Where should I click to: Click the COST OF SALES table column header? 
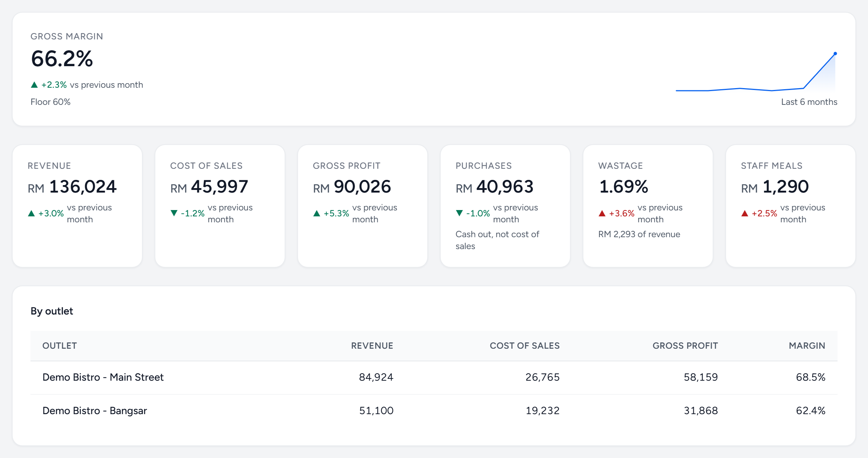pos(525,346)
